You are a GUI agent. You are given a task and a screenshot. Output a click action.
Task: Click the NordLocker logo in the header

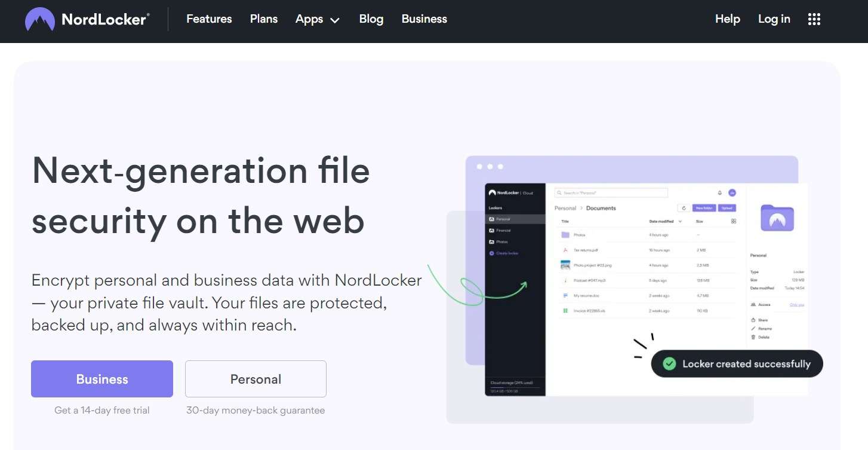pos(87,19)
